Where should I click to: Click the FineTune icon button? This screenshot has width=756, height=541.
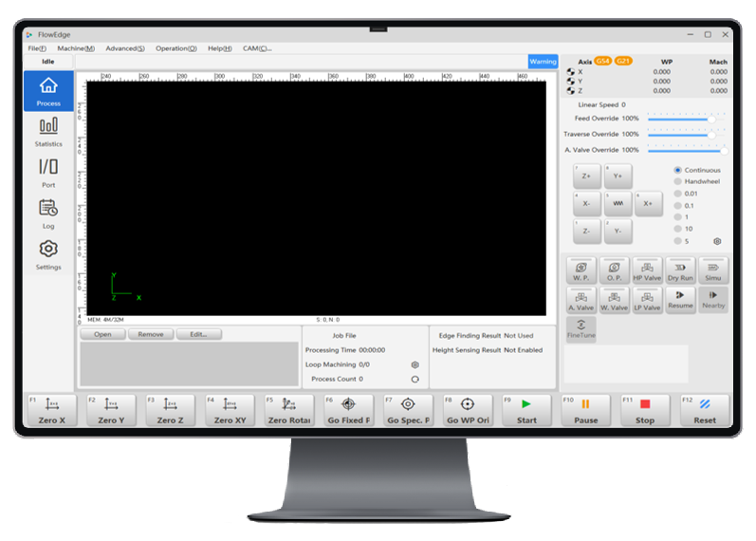[581, 328]
